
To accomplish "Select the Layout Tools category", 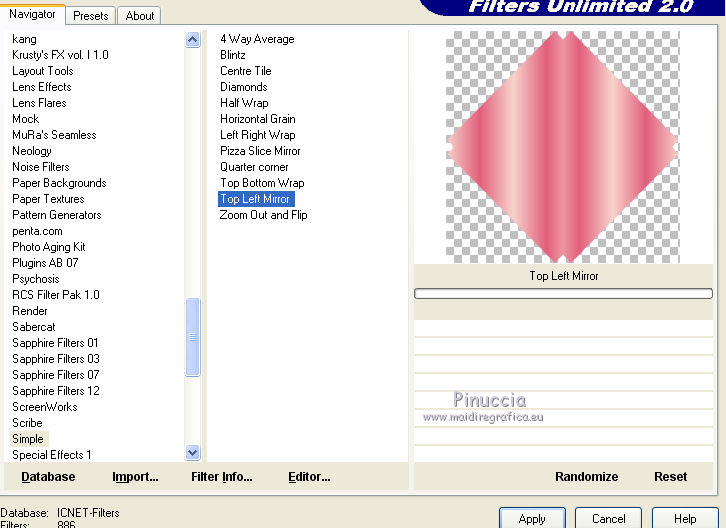I will pyautogui.click(x=43, y=71).
